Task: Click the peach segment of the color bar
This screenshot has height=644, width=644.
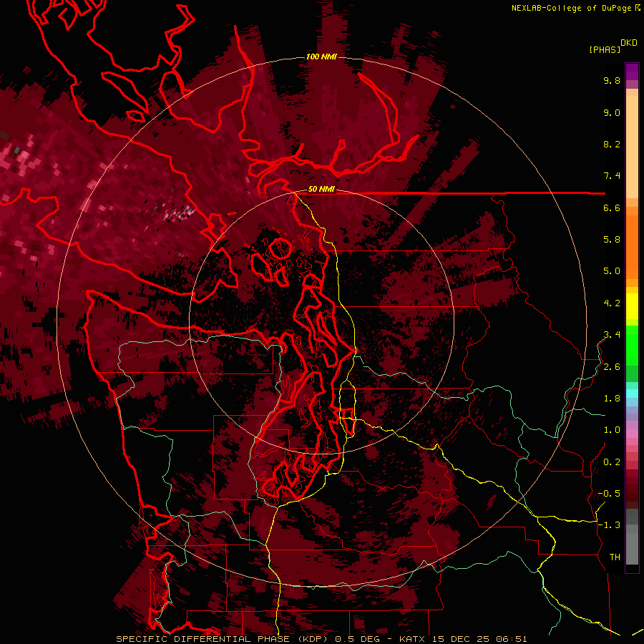Action: coord(632,144)
